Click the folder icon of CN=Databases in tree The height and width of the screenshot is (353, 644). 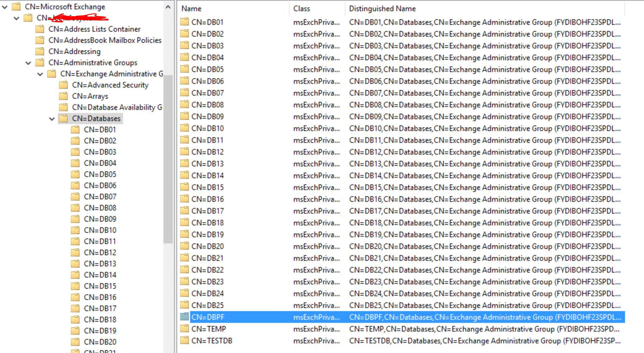(x=63, y=119)
